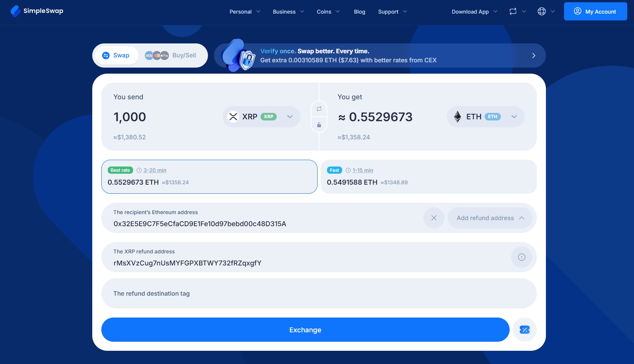Open the Personal menu
Screen dimensions: 634x364
tap(245, 12)
